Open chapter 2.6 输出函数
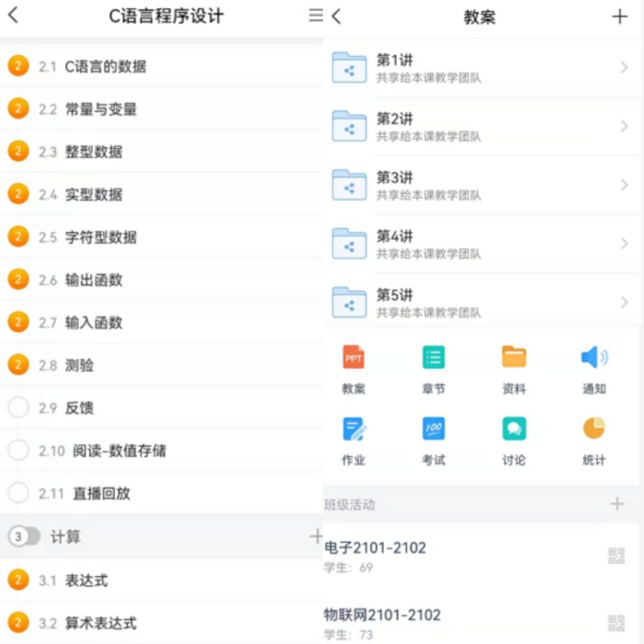This screenshot has height=644, width=644. tap(93, 280)
